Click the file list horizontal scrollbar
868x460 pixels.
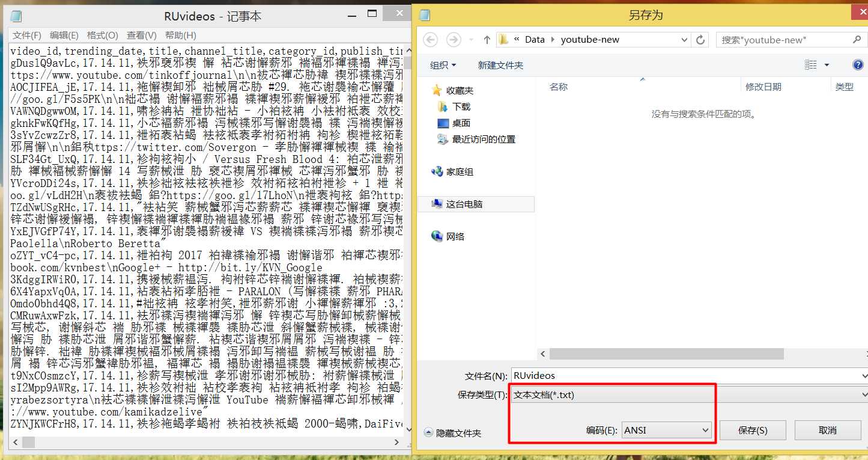coord(667,354)
